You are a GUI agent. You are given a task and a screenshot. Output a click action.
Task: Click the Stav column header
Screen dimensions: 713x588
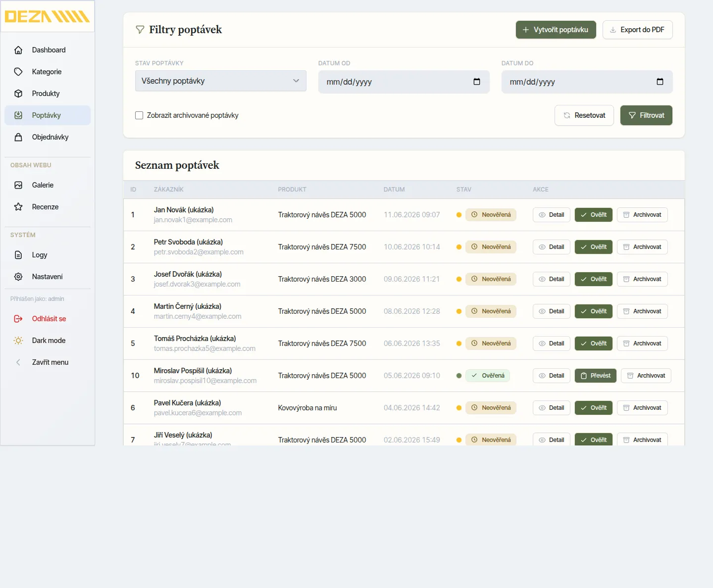[464, 190]
